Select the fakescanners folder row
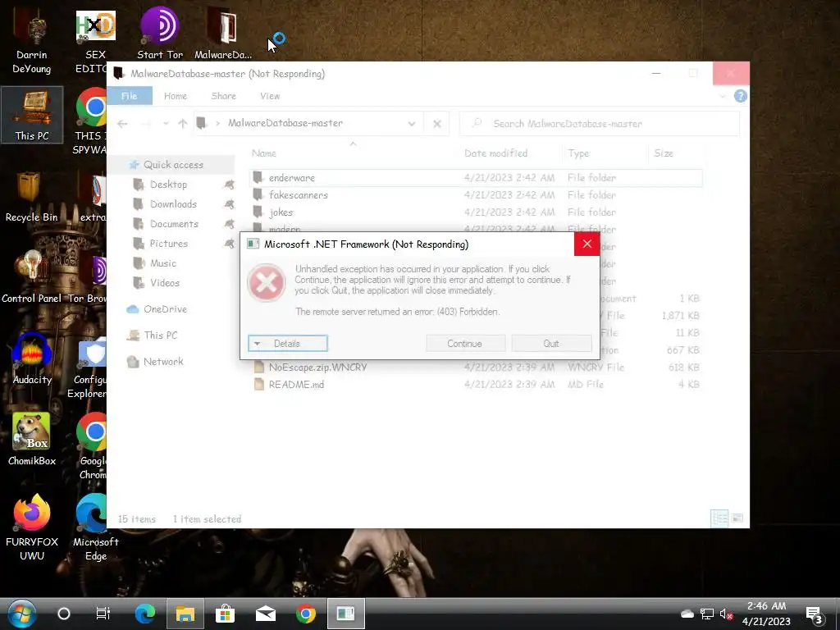Image resolution: width=840 pixels, height=630 pixels. (476, 195)
